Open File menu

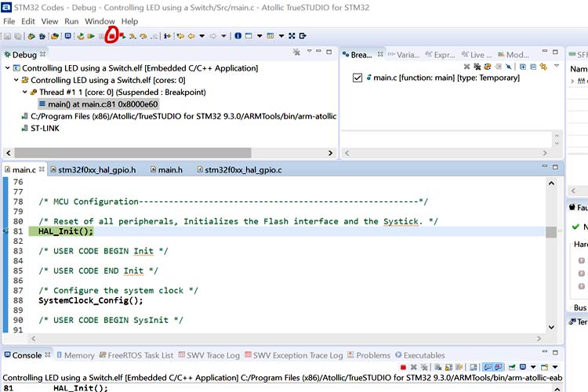click(9, 21)
